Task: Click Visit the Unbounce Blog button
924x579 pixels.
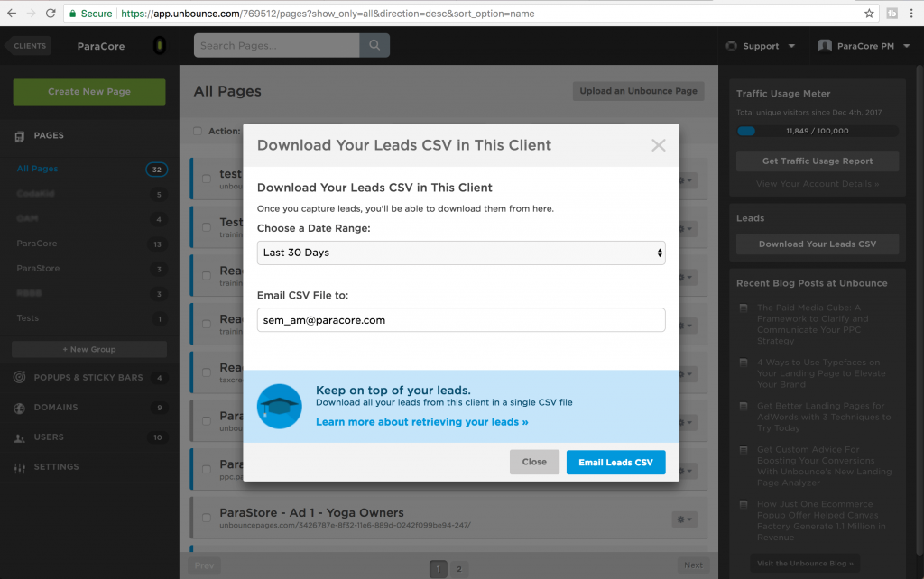Action: pyautogui.click(x=805, y=564)
